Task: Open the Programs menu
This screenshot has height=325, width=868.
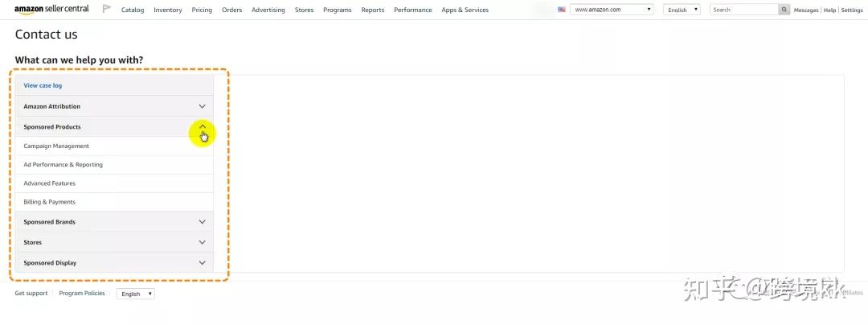Action: coord(337,10)
